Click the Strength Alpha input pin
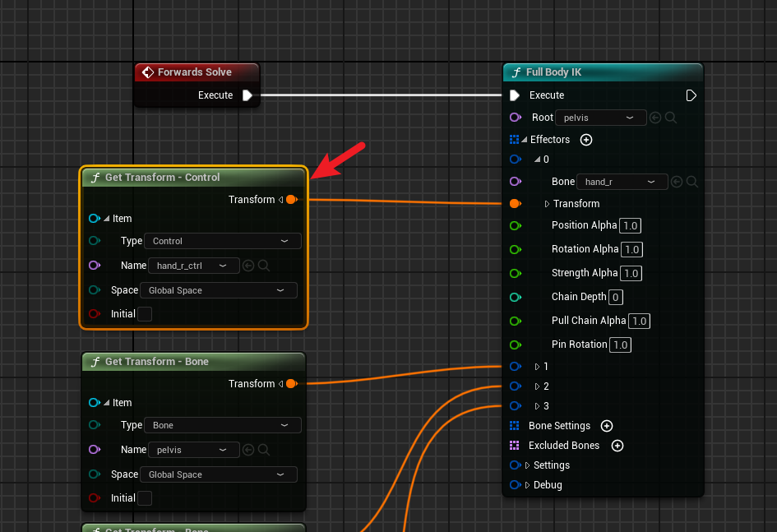The width and height of the screenshot is (777, 532). pyautogui.click(x=516, y=274)
